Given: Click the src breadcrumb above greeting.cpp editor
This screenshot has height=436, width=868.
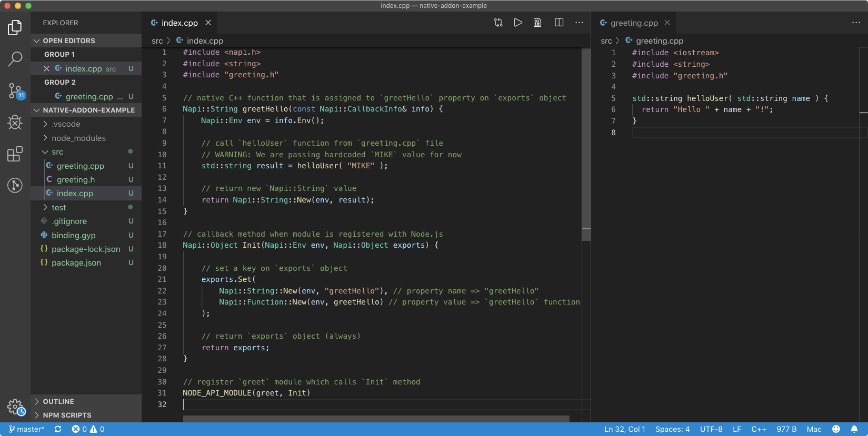Looking at the screenshot, I should tap(606, 40).
